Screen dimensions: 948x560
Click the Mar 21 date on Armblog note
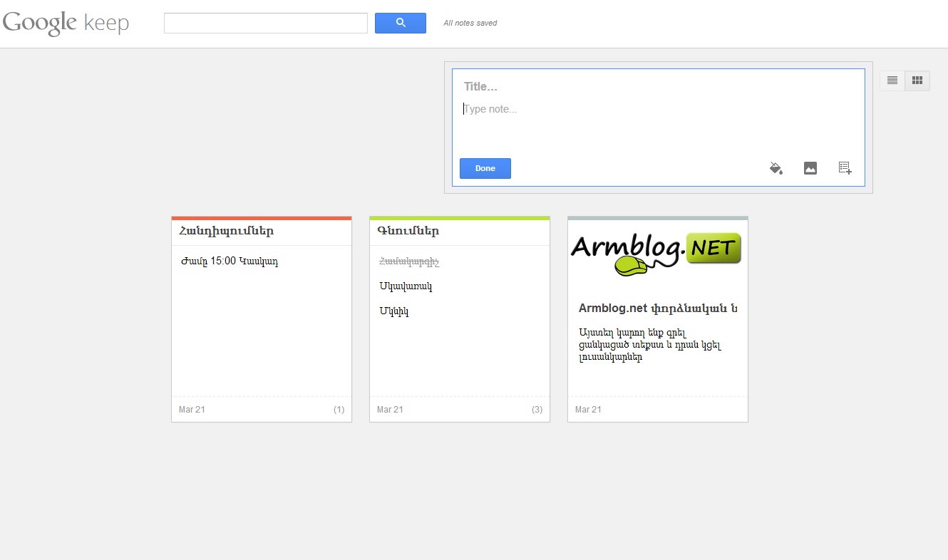click(x=588, y=410)
